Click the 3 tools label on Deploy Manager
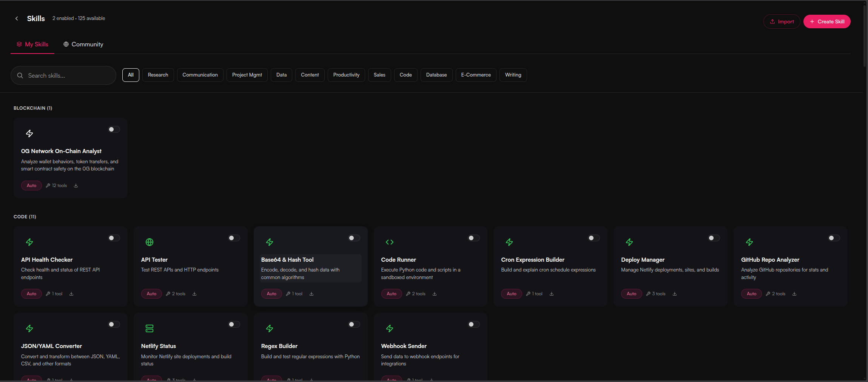The width and height of the screenshot is (868, 382). [656, 294]
